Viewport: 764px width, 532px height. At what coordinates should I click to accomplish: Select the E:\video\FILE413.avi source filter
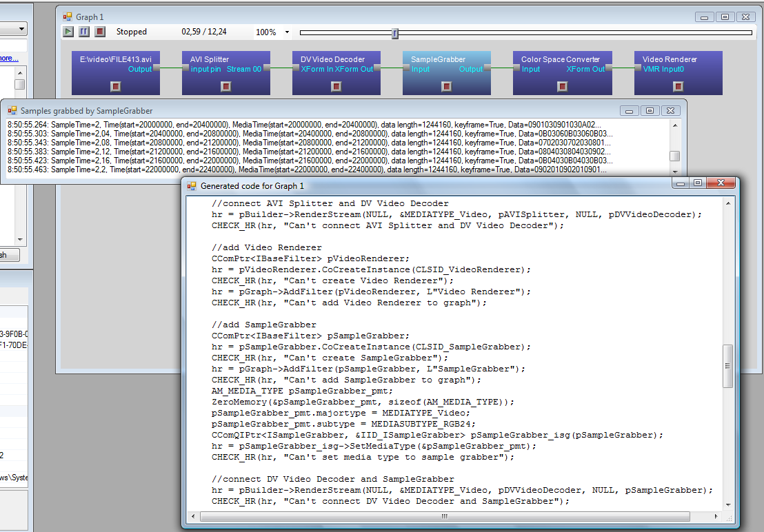(x=115, y=59)
